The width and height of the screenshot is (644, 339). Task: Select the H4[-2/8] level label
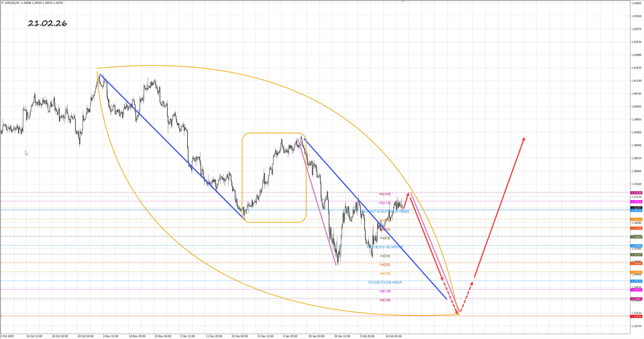tap(385, 300)
